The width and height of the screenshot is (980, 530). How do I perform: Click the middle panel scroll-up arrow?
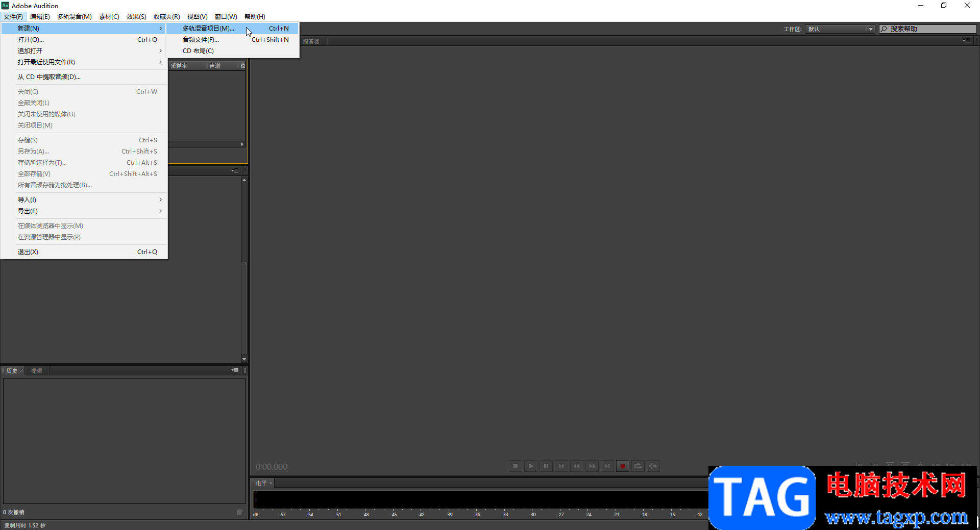(x=244, y=180)
